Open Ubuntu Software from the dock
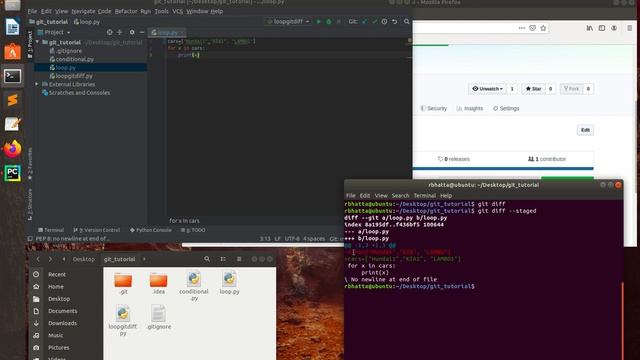This screenshot has width=640, height=360. [x=12, y=52]
